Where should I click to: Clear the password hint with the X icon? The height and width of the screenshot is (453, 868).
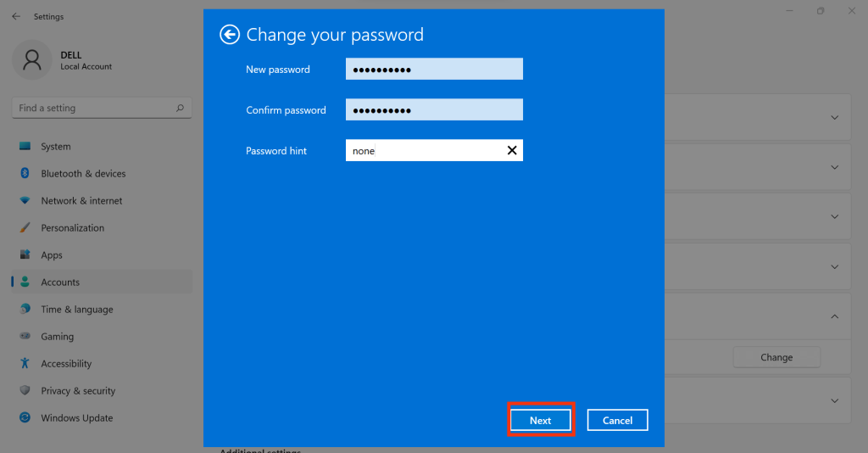[x=512, y=150]
